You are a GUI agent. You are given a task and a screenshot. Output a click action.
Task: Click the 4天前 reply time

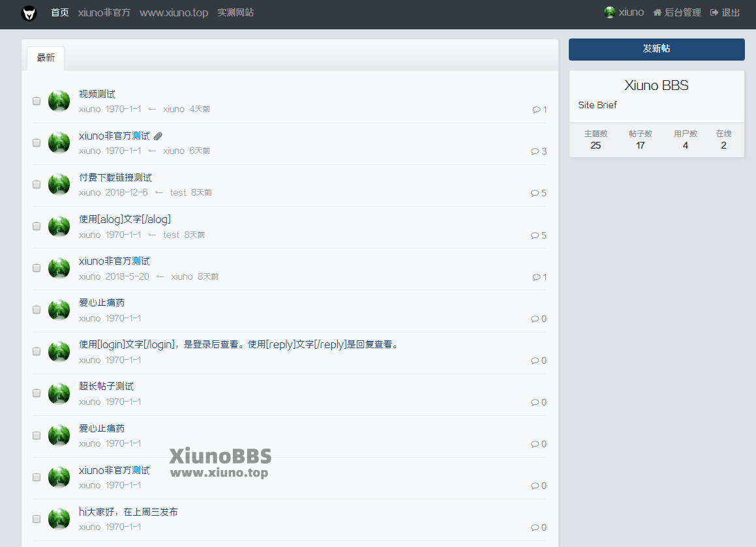(200, 110)
